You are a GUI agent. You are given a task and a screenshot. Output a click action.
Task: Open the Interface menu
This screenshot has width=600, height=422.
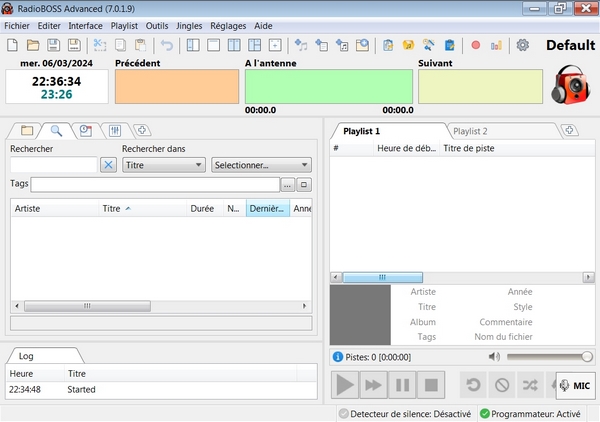[x=85, y=26]
